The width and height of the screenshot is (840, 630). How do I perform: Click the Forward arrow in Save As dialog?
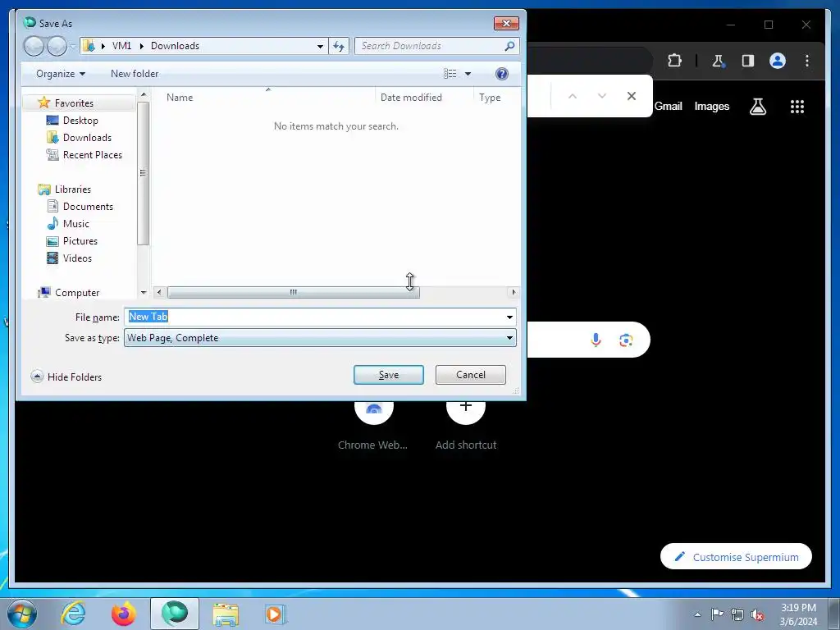click(57, 46)
